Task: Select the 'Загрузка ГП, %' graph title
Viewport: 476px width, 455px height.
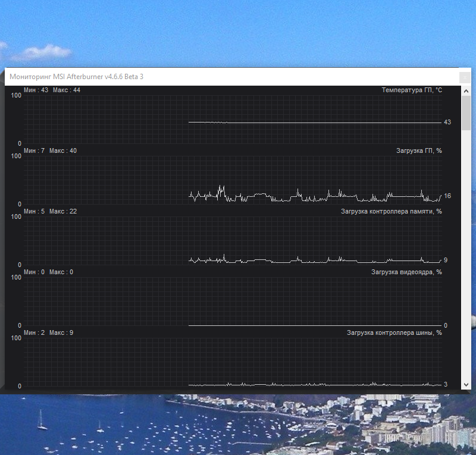Action: (419, 151)
